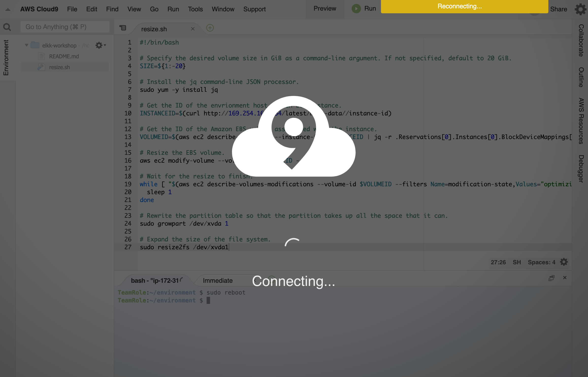Click the green Run play icon
Screen dimensions: 588x377
click(356, 9)
